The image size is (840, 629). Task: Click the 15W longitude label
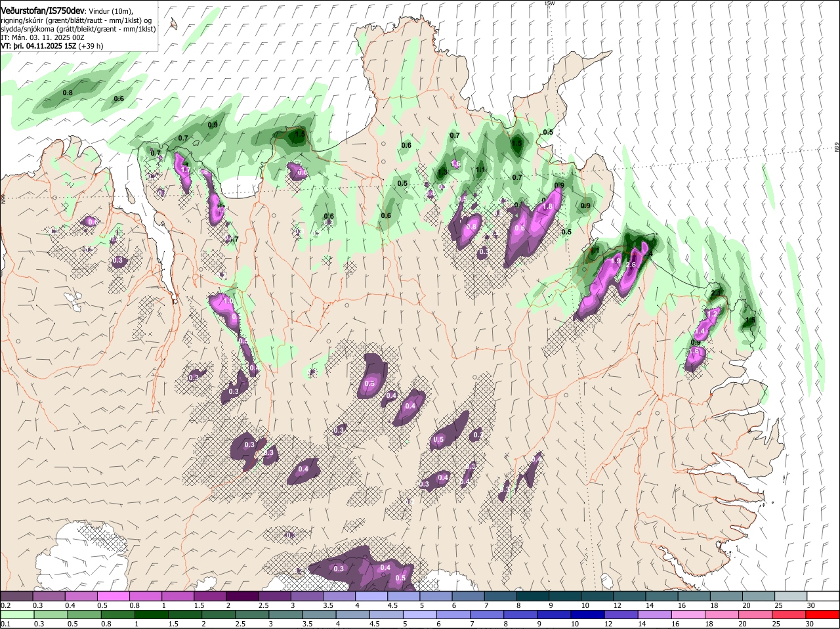tap(549, 3)
